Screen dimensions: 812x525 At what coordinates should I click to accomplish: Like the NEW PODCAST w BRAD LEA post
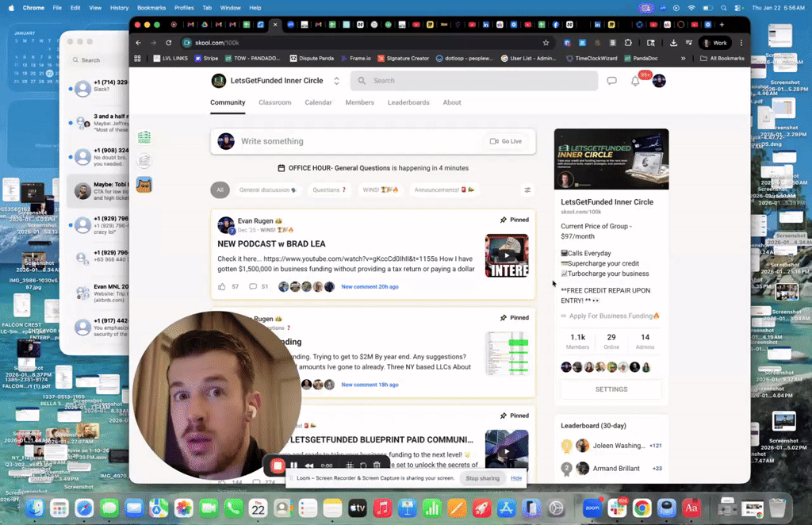pyautogui.click(x=222, y=286)
